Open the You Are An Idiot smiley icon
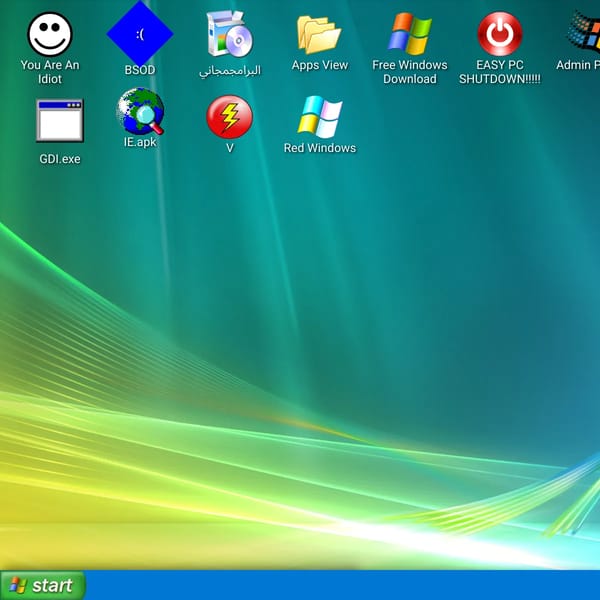The width and height of the screenshot is (600, 600). (50, 34)
